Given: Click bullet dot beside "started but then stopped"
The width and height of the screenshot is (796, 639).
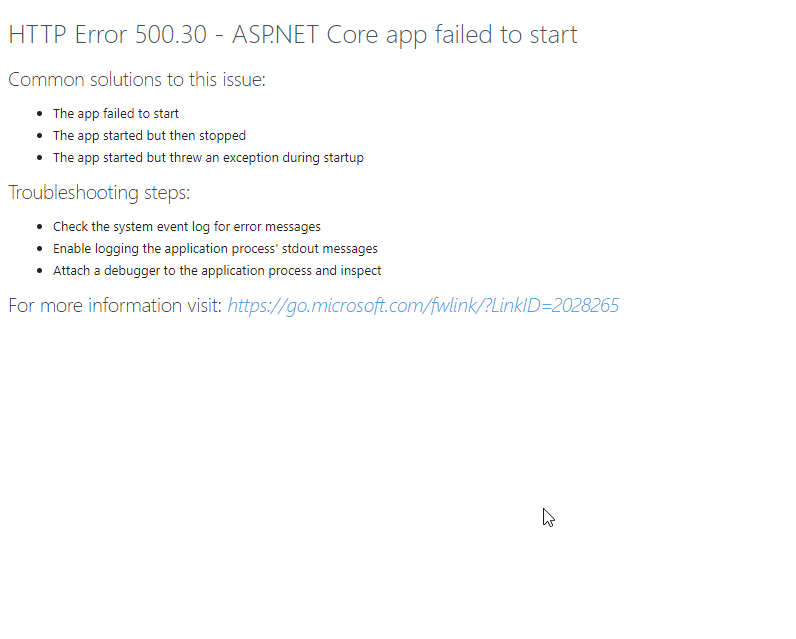Looking at the screenshot, I should [x=40, y=136].
